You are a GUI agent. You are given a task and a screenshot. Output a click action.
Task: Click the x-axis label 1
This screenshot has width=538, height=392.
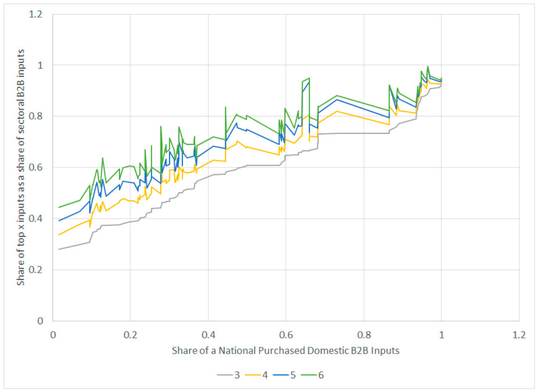[442, 335]
